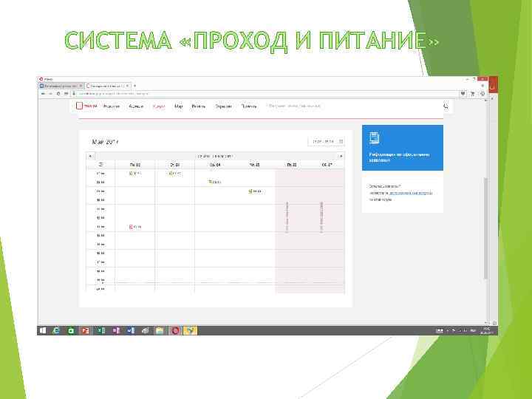Open a new browser tab with the plus button

click(x=134, y=86)
